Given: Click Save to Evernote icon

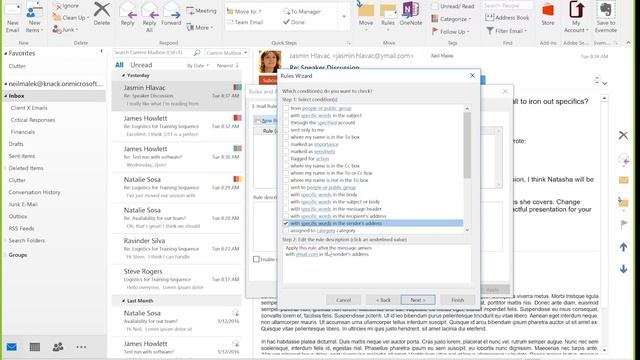Looking at the screenshot, I should click(605, 17).
